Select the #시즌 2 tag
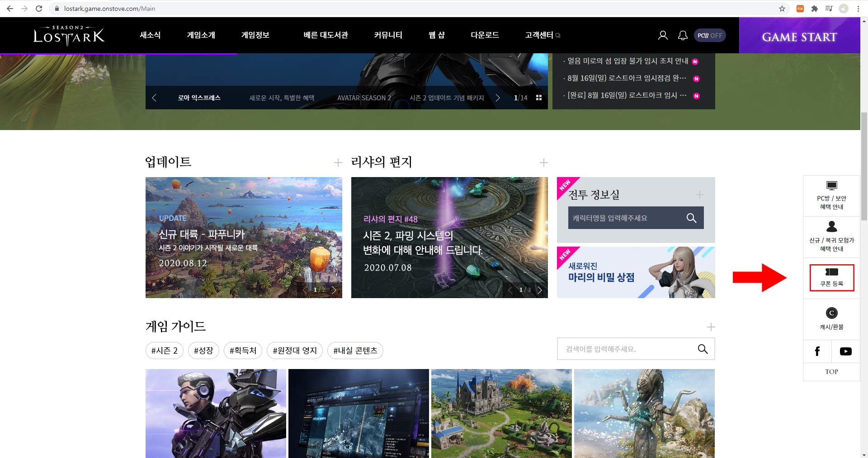Viewport: 868px width, 458px height. 165,351
